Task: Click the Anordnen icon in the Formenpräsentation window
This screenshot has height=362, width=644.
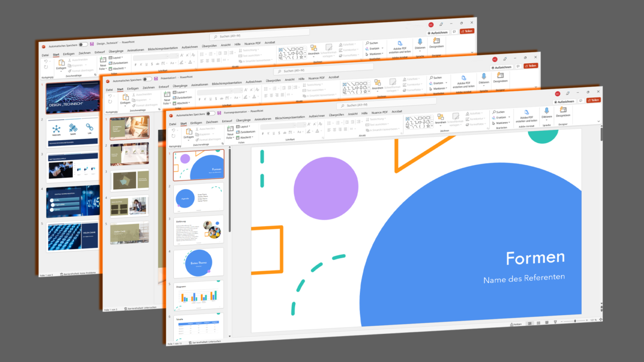Action: [x=440, y=117]
